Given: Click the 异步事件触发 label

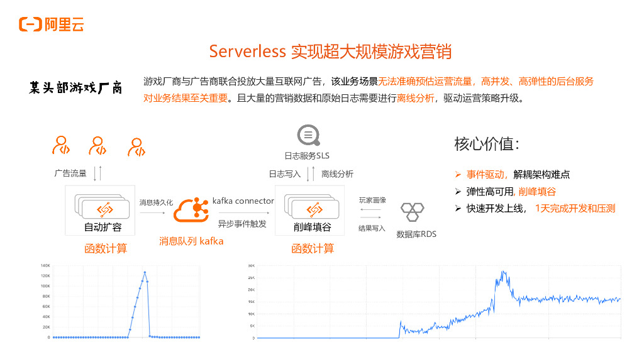Looking at the screenshot, I should [242, 224].
